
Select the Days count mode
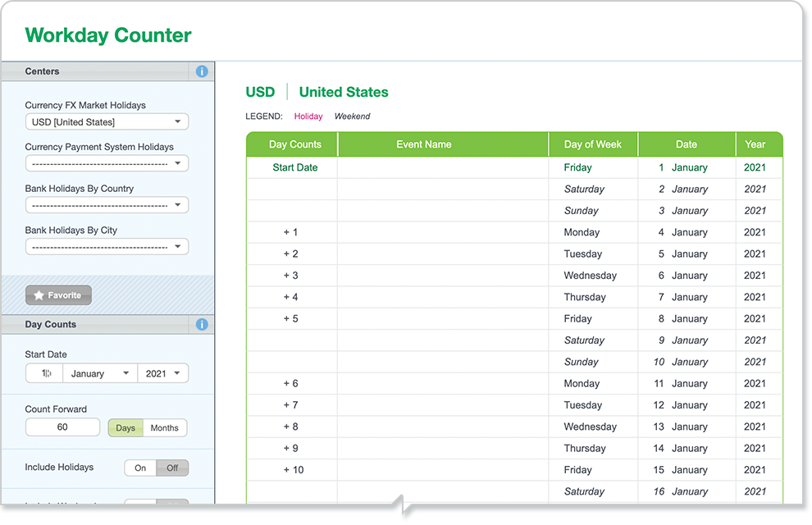click(x=125, y=428)
